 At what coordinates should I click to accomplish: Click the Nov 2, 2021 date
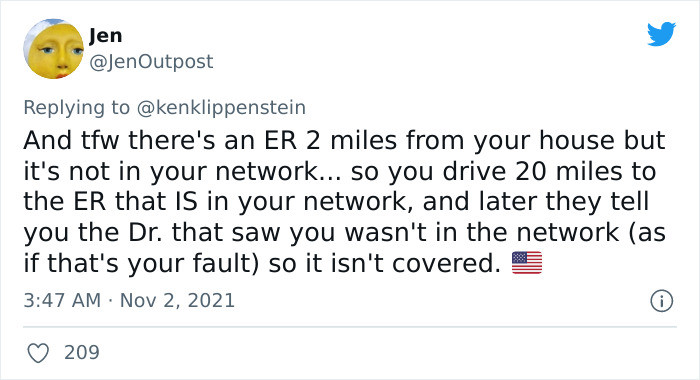pos(177,300)
